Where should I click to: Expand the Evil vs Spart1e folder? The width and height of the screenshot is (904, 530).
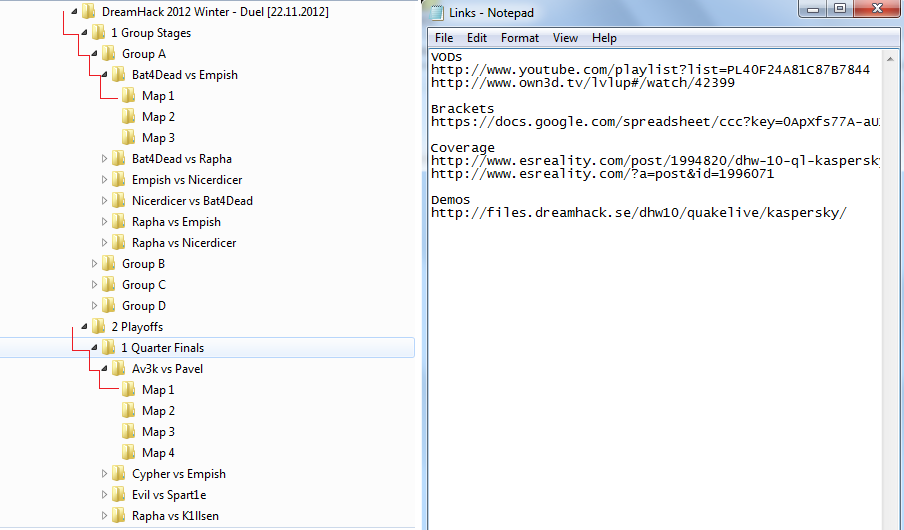click(105, 495)
